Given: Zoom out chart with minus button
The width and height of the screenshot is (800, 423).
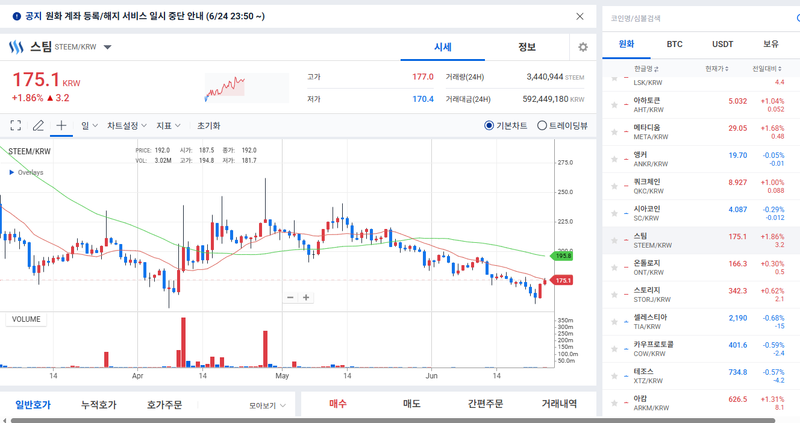Looking at the screenshot, I should (x=290, y=297).
